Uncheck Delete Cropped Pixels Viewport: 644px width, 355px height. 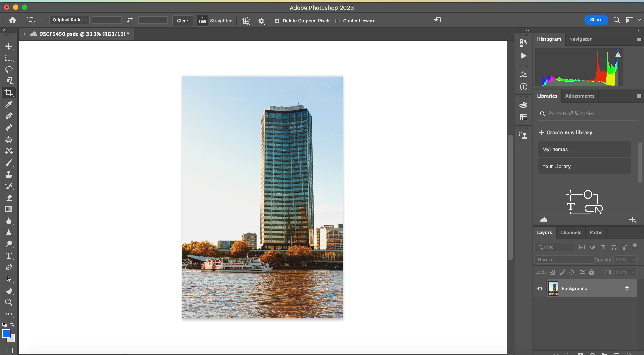[x=277, y=21]
